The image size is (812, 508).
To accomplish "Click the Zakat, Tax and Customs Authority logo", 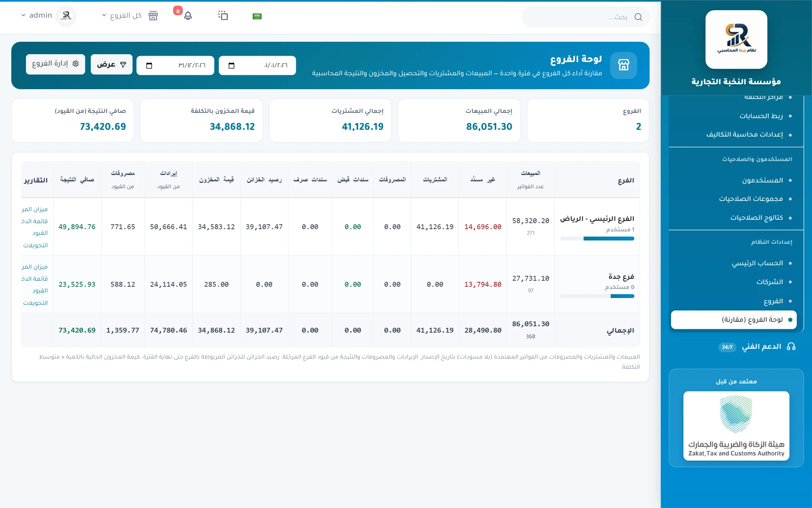I will 736,426.
